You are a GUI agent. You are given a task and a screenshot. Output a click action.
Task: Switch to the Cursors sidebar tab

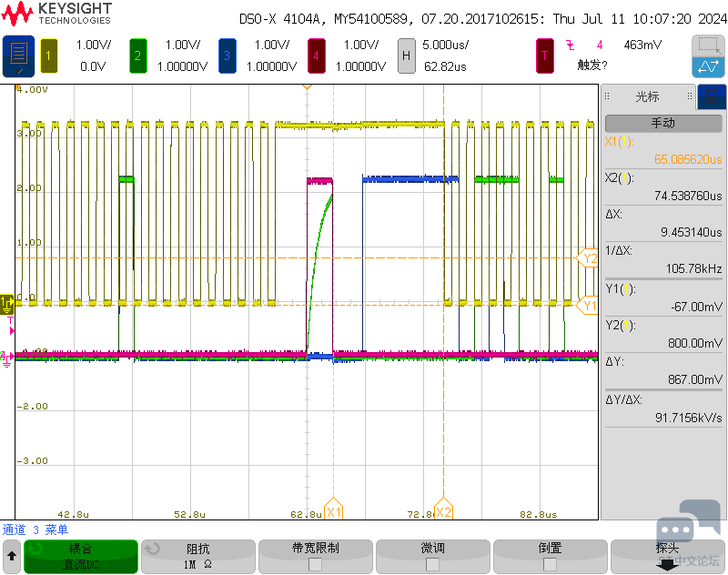coord(648,96)
